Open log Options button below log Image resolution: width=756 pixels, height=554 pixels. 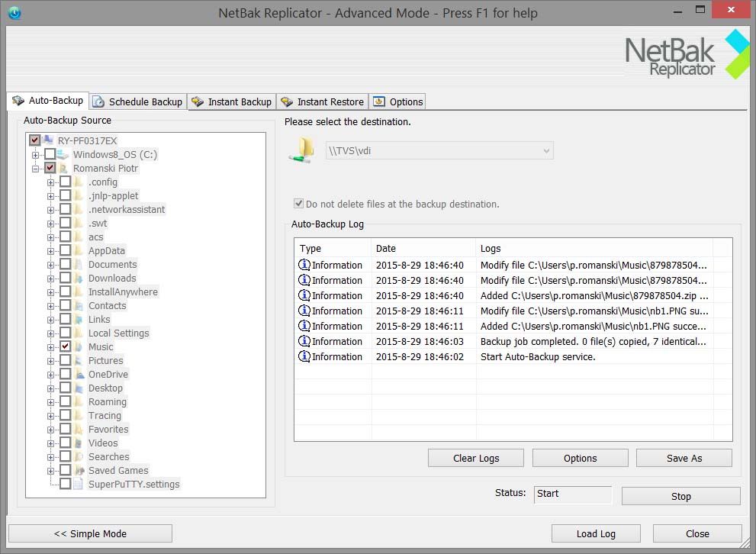pyautogui.click(x=580, y=458)
